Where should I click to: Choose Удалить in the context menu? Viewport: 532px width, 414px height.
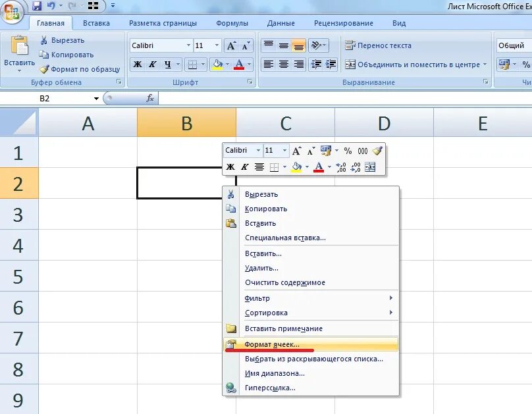(311, 268)
